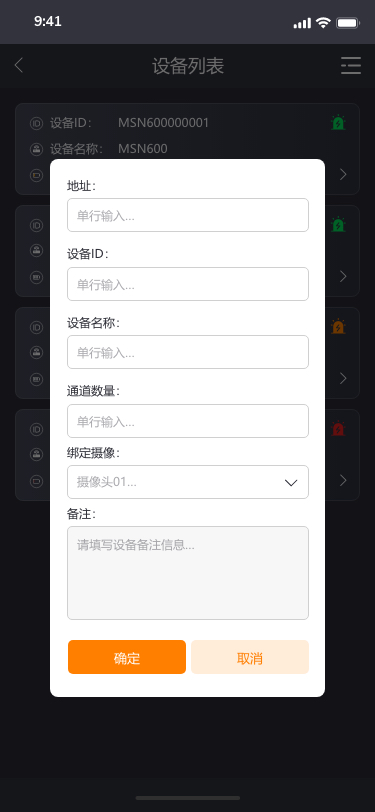Open fourth device card's right chevron
Image resolution: width=375 pixels, height=812 pixels.
click(x=343, y=481)
